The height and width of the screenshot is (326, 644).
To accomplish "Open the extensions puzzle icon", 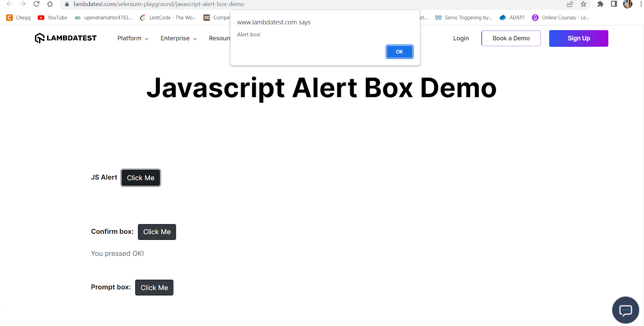I will [x=600, y=4].
